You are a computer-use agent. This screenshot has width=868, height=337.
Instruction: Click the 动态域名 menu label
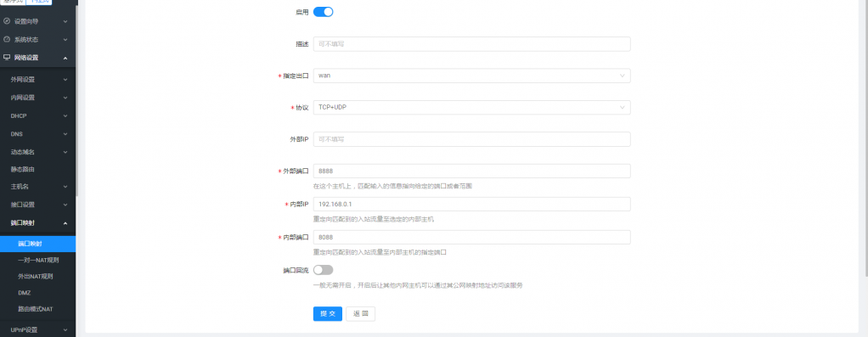23,152
